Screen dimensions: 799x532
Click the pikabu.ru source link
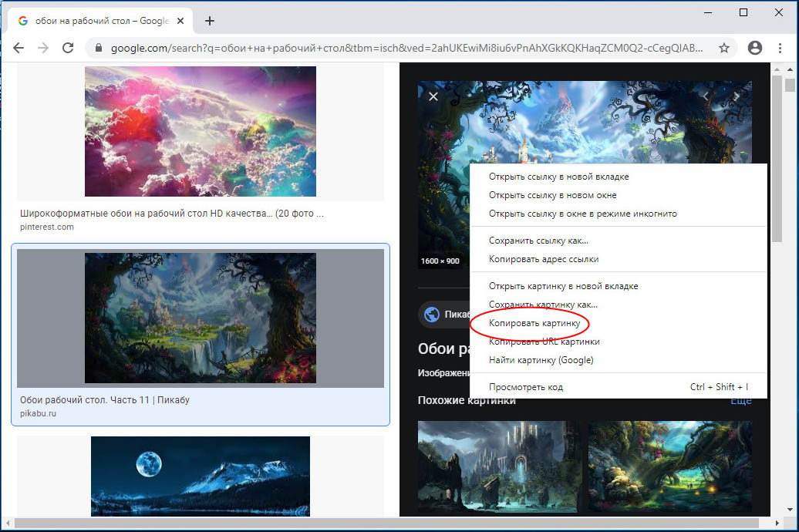39,413
